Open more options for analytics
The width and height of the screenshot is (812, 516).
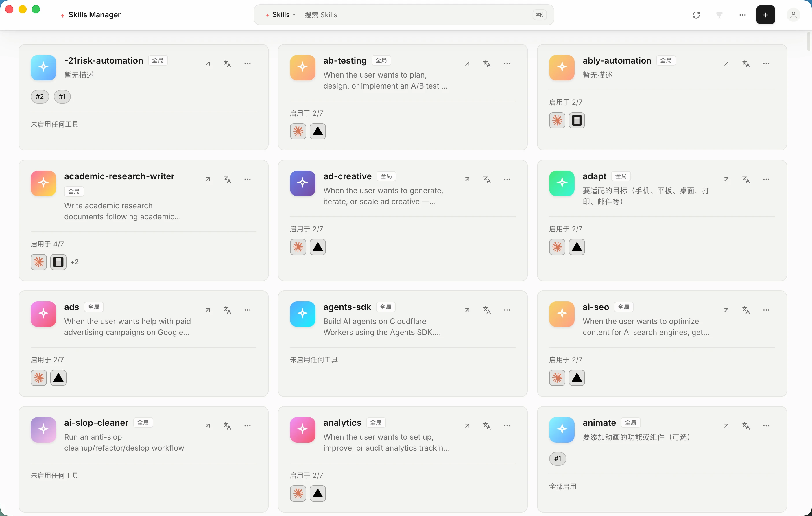coord(507,426)
